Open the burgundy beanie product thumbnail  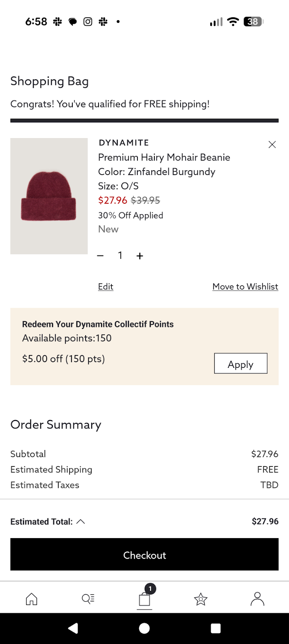[x=49, y=196]
